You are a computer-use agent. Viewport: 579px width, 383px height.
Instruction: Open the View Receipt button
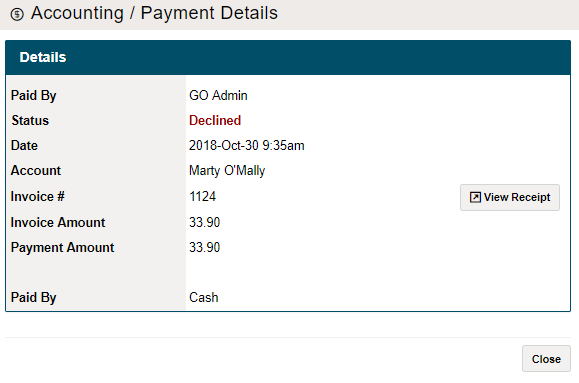tap(510, 197)
